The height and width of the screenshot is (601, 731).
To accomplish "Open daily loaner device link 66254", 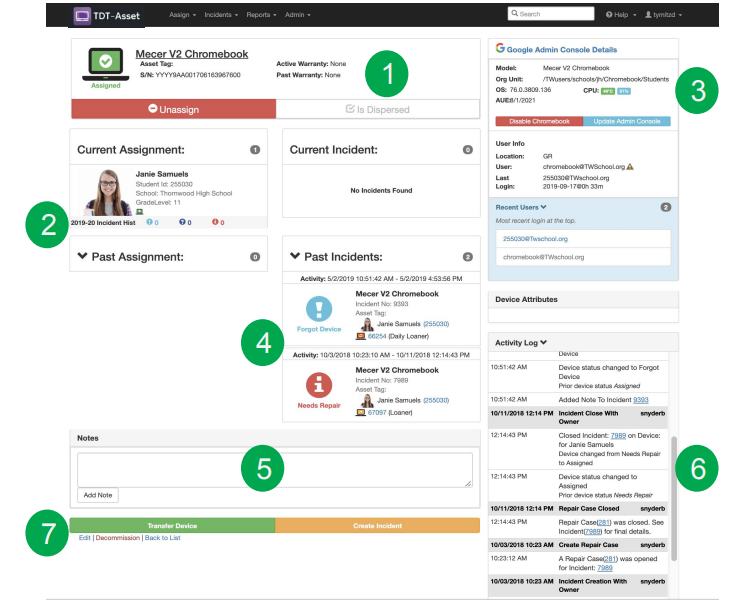I will (x=377, y=336).
